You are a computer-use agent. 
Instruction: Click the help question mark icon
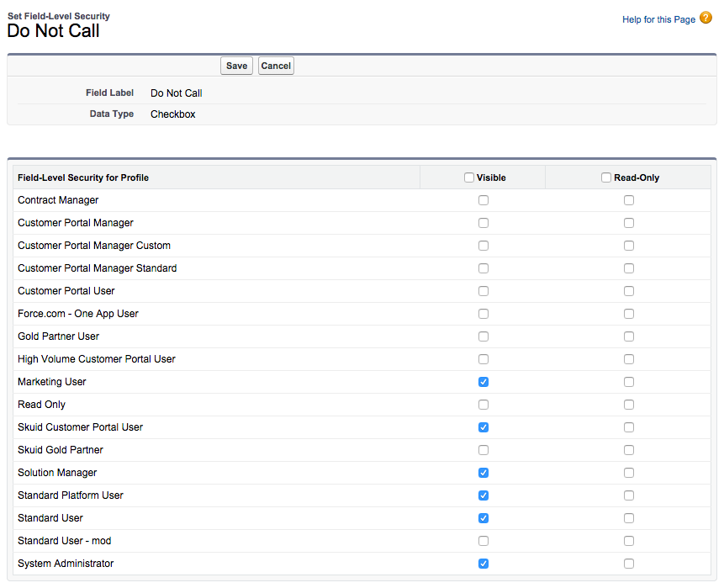click(x=706, y=18)
